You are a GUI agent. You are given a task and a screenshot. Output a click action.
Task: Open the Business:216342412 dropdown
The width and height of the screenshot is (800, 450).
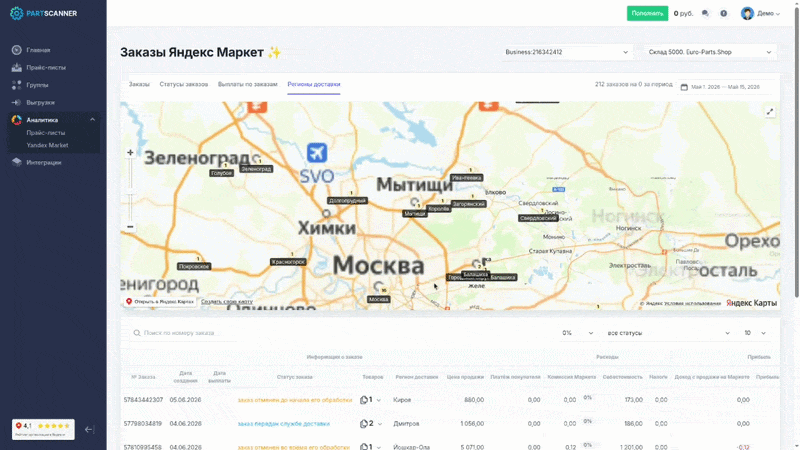566,52
